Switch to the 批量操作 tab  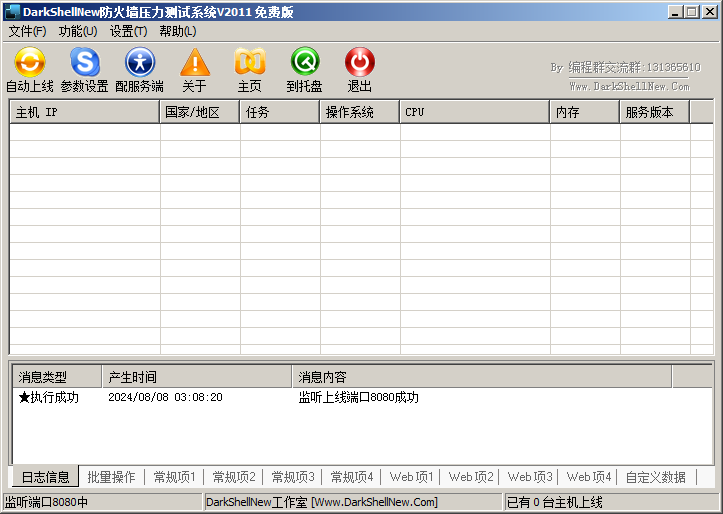point(111,477)
